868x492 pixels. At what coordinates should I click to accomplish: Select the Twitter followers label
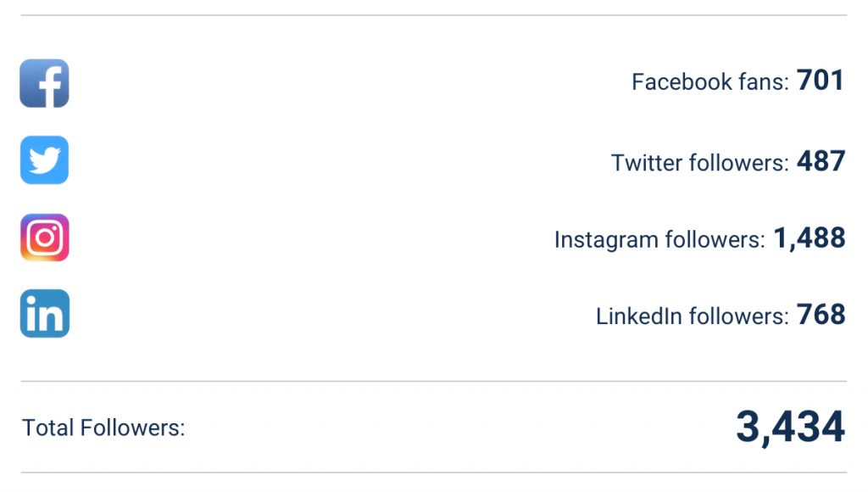[x=699, y=163]
